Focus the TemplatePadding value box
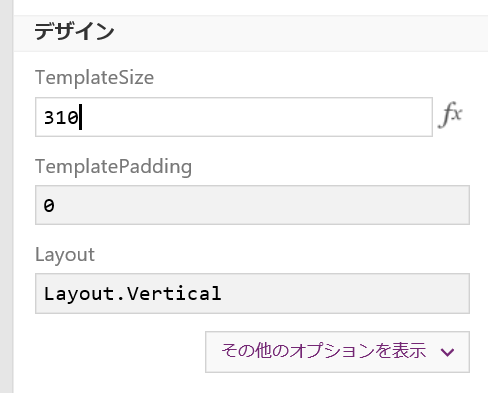This screenshot has height=393, width=488. pyautogui.click(x=252, y=205)
